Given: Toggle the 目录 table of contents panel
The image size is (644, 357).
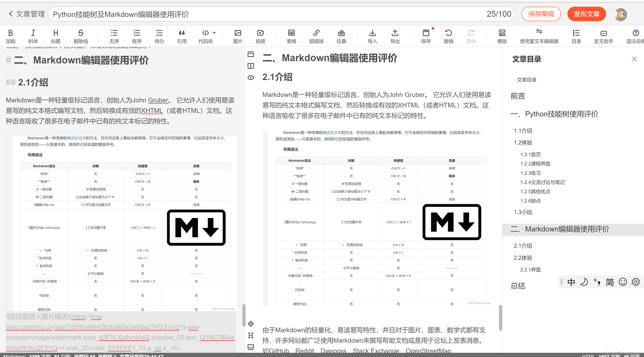Looking at the screenshot, I should pos(576,36).
